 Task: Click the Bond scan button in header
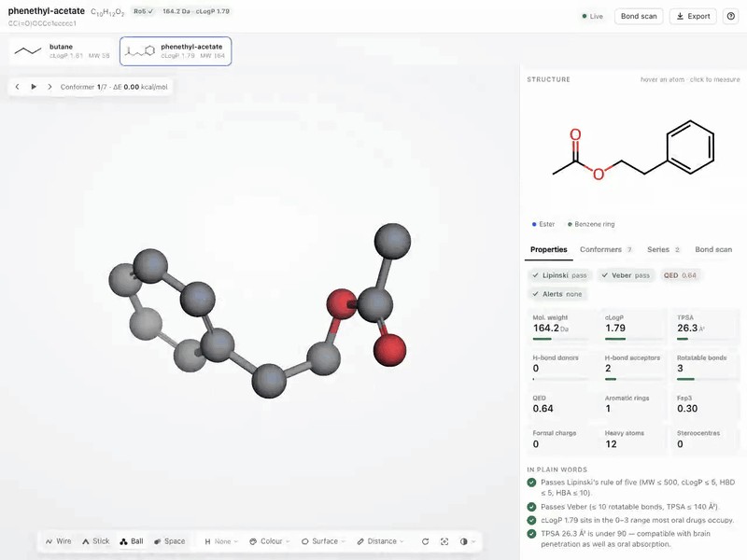point(639,16)
